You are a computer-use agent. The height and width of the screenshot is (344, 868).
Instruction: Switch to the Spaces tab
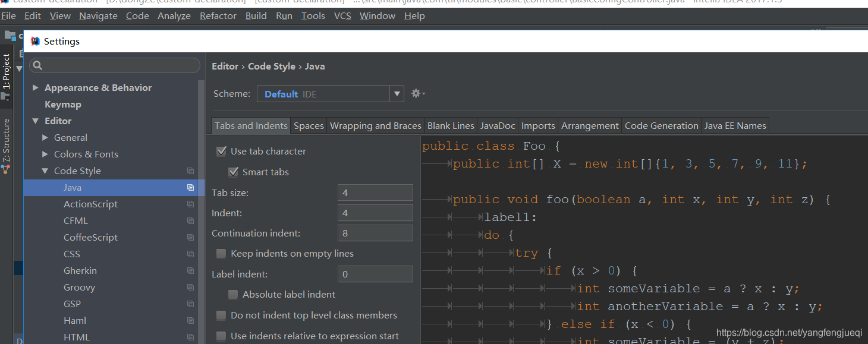309,126
